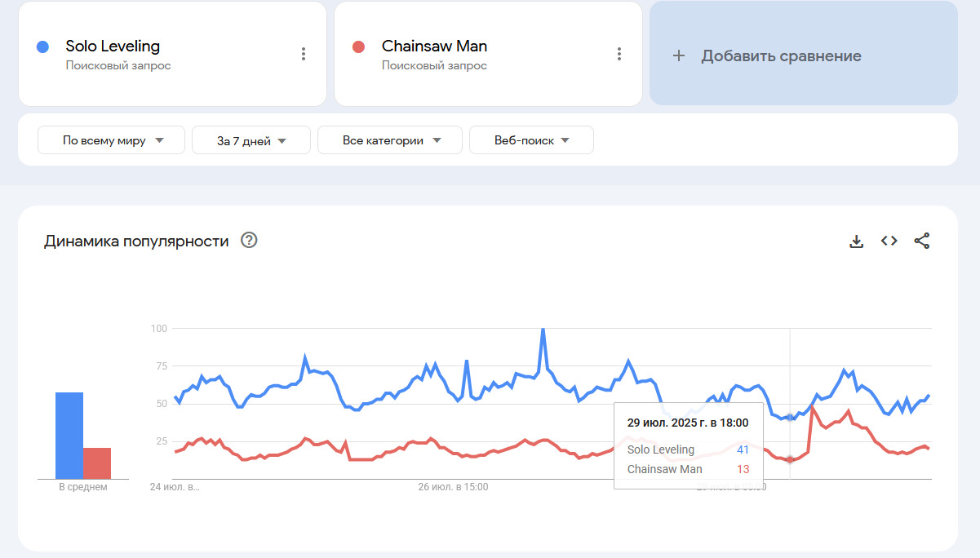Edit the Solo Leveling search term
Viewport: 980px width, 558px height.
click(x=113, y=46)
